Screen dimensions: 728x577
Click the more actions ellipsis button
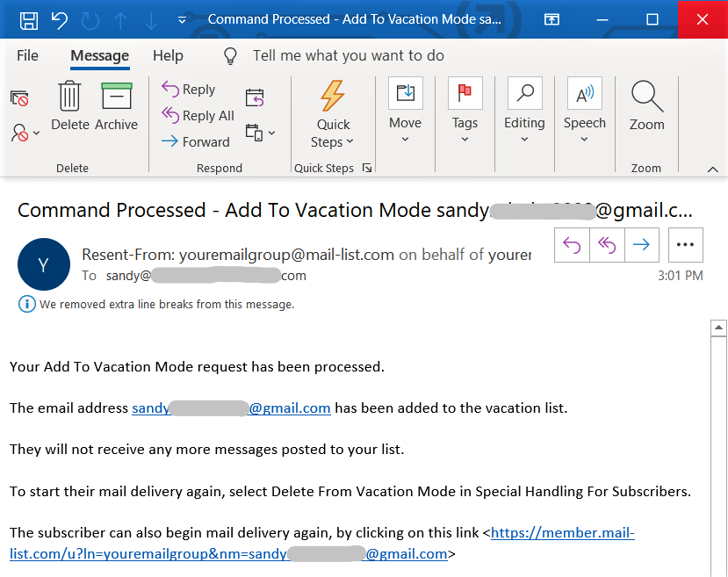click(685, 246)
